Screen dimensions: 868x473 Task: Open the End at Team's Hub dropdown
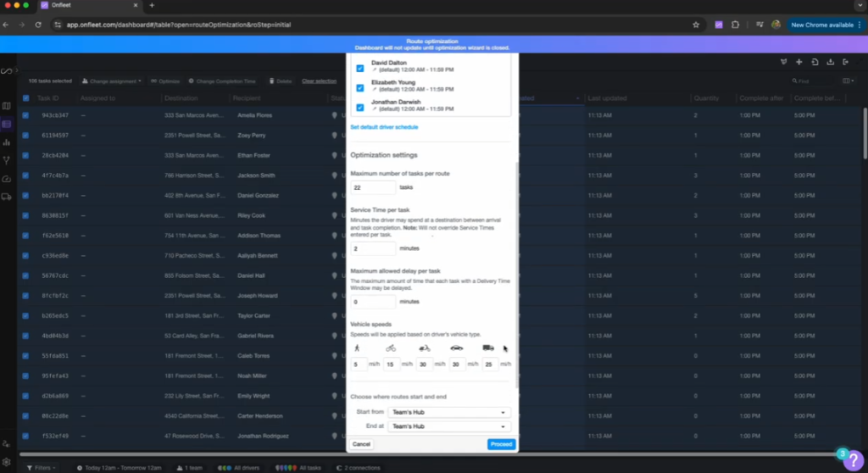tap(448, 426)
